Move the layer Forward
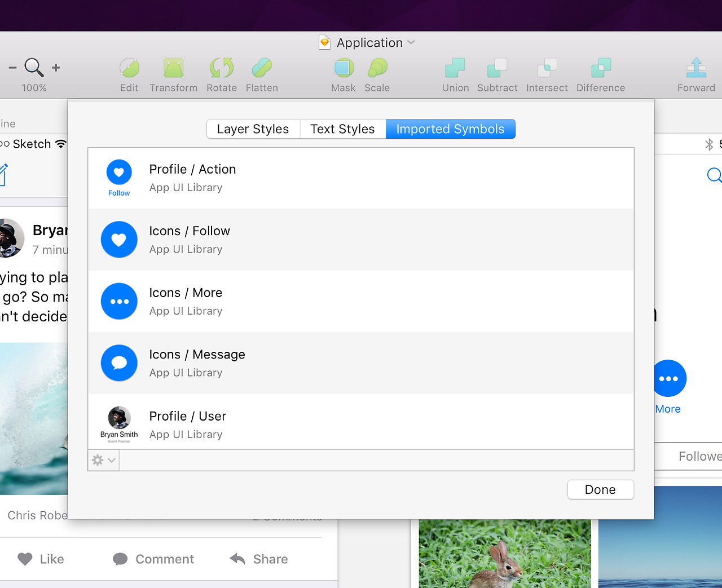This screenshot has height=588, width=722. point(696,75)
